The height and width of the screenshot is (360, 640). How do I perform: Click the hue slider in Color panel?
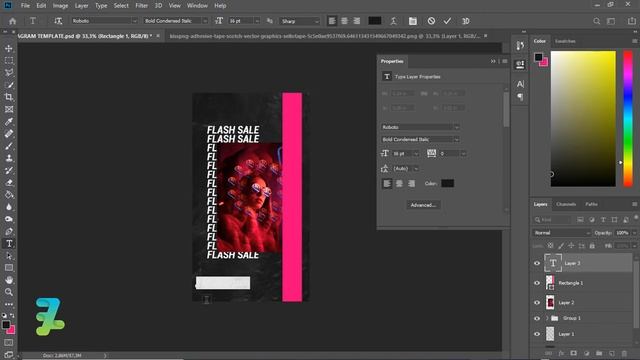tap(628, 119)
